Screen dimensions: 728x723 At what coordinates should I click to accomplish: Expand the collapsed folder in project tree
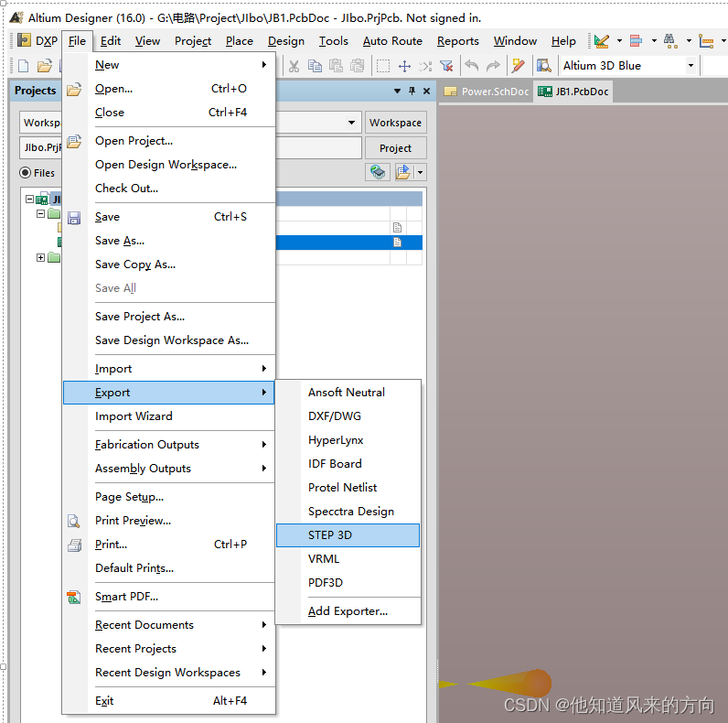click(x=40, y=257)
